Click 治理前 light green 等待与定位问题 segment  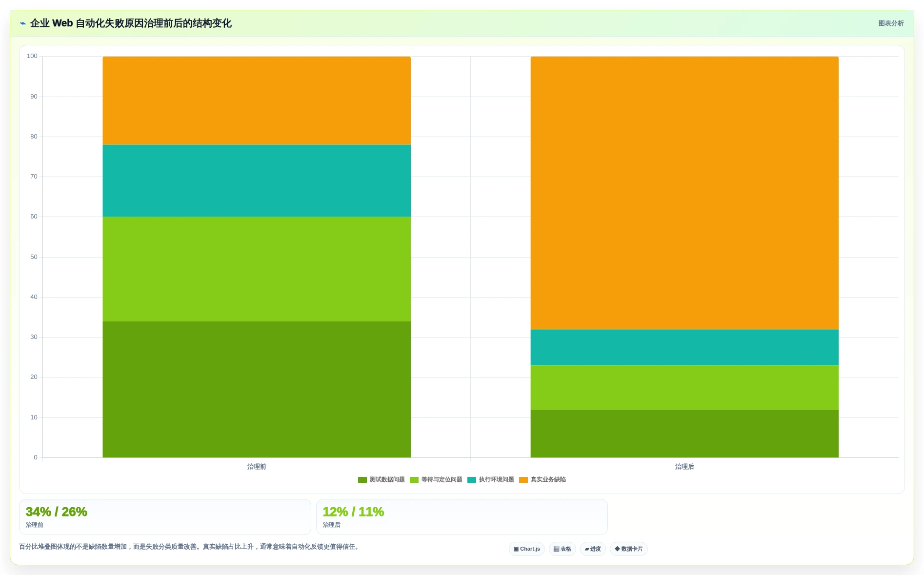pyautogui.click(x=257, y=269)
